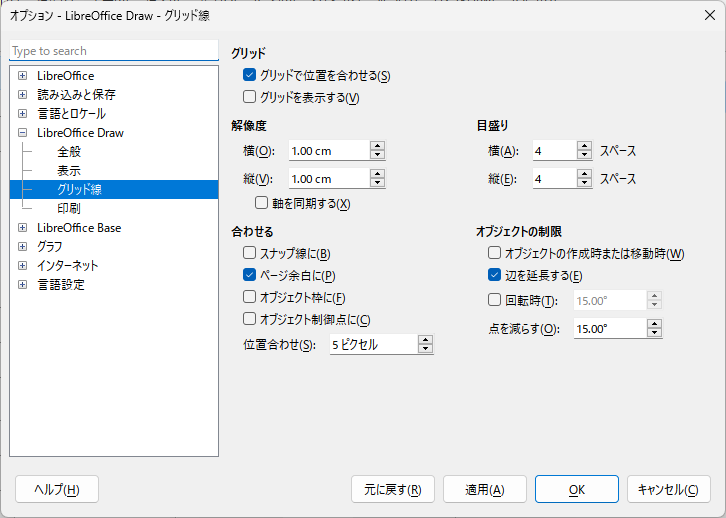Toggle ページ余白に checkbox
This screenshot has height=518, width=726.
249,275
